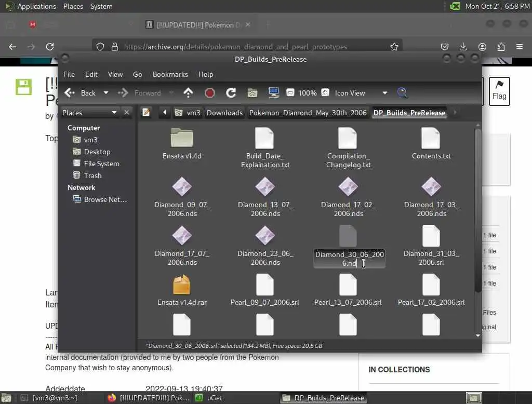Click the scrollbar down arrow in file view
The image size is (532, 404).
(478, 335)
